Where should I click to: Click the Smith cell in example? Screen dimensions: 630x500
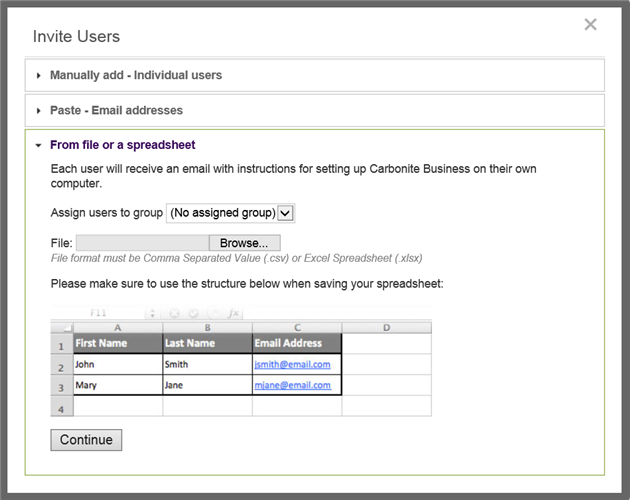[207, 364]
